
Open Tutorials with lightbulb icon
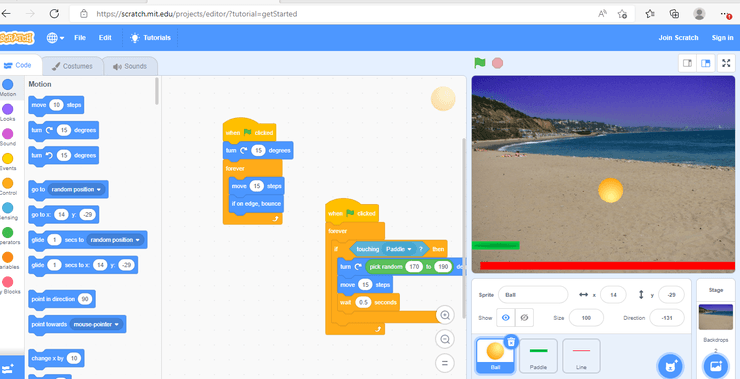pos(151,38)
